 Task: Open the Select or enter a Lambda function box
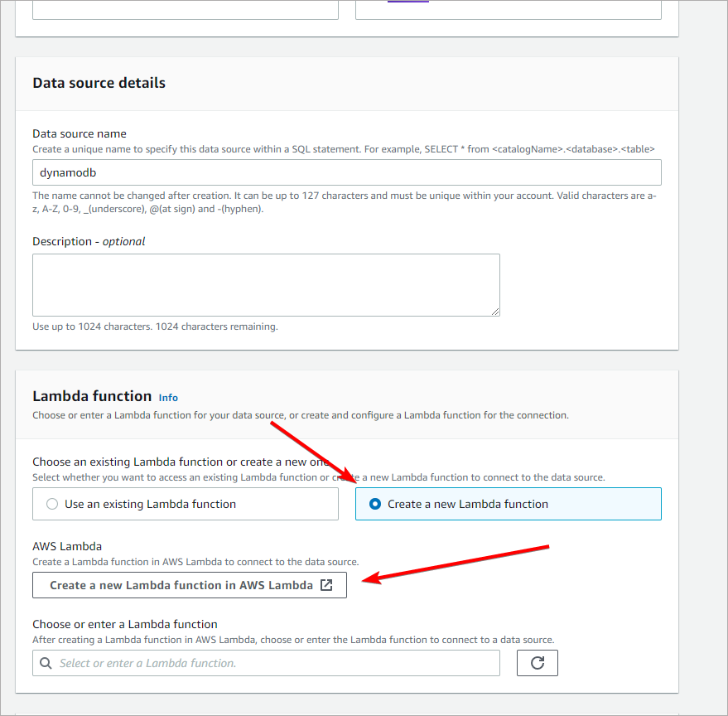pyautogui.click(x=273, y=663)
